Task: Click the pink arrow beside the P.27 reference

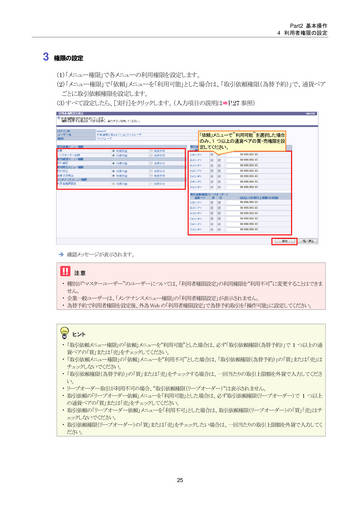Action: [225, 103]
